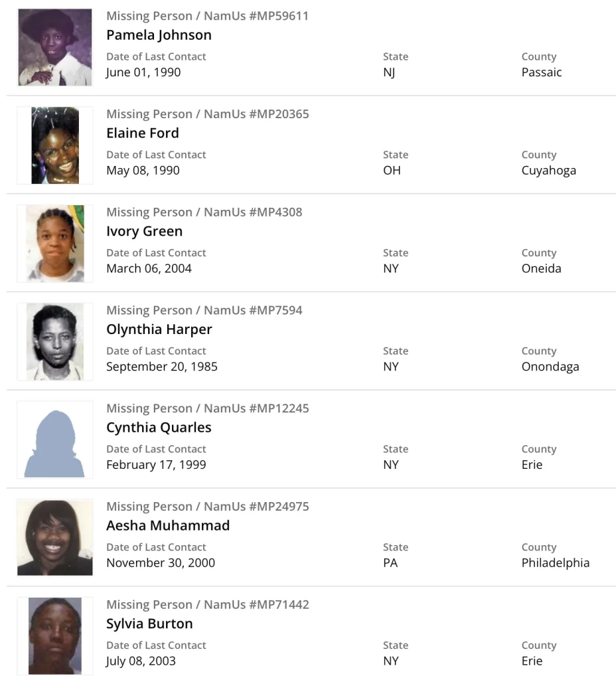Click the NamUs #MP12245 case header
Screen dimensions: 616x680
tap(207, 408)
